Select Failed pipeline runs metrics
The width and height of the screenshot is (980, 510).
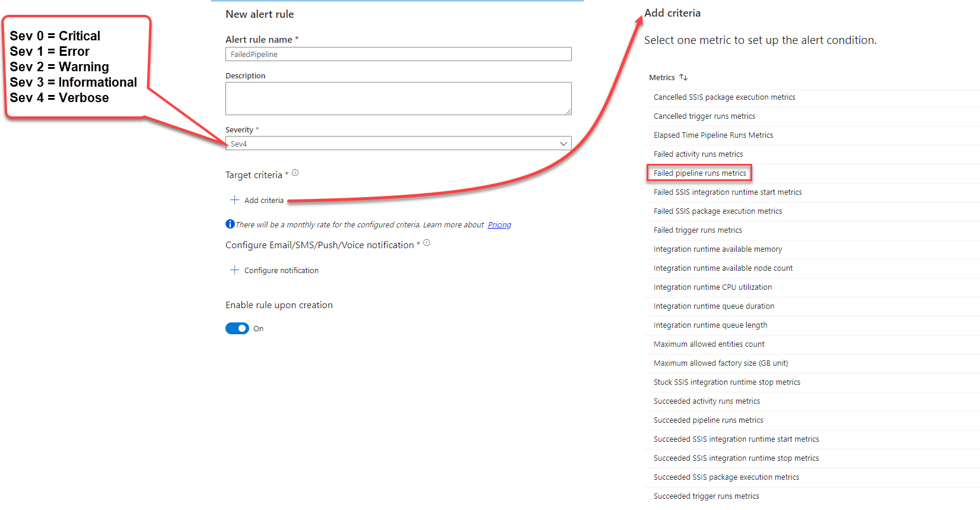pyautogui.click(x=699, y=173)
